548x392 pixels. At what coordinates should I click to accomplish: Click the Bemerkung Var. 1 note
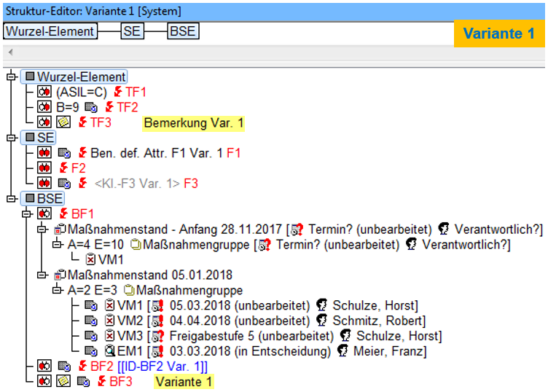click(194, 123)
